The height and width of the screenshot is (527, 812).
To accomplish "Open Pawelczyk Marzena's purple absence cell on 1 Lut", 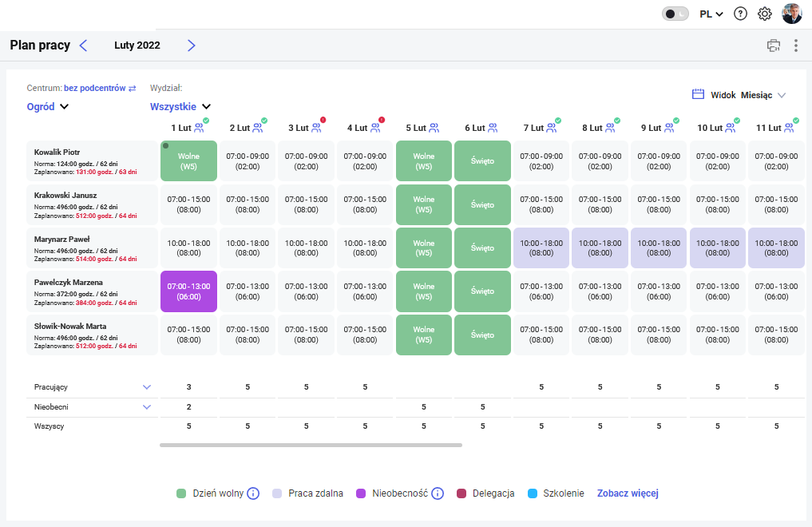I will [x=188, y=291].
